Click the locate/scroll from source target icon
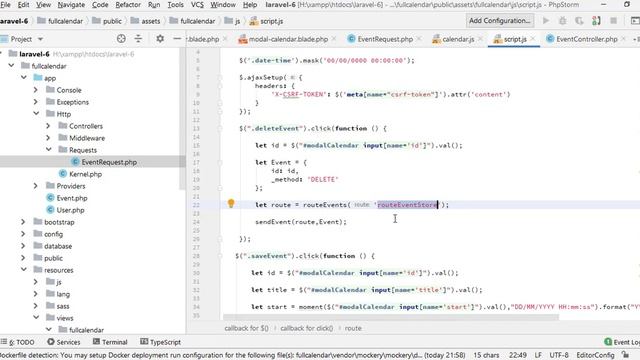640x360 pixels. [121, 39]
